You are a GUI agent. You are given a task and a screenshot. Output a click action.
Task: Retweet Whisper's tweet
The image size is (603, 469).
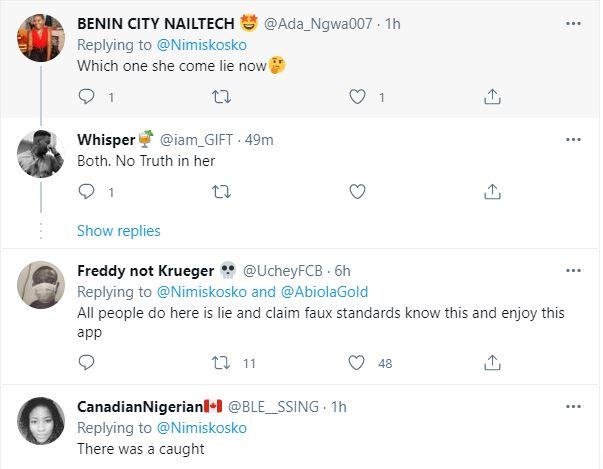222,191
